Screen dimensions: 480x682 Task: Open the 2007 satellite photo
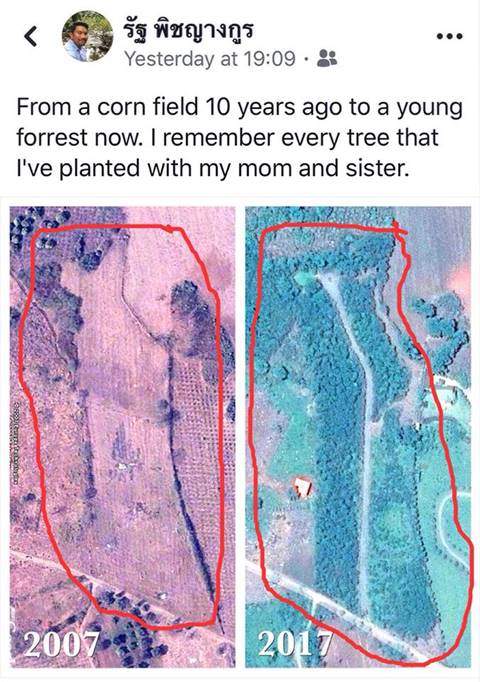pos(122,436)
